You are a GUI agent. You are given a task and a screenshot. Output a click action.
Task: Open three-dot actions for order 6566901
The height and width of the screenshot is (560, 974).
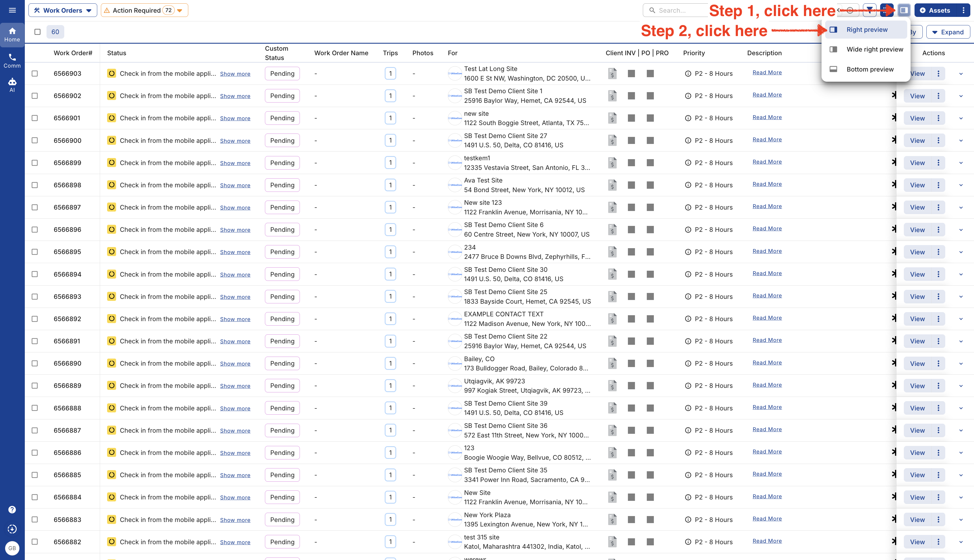coord(938,118)
